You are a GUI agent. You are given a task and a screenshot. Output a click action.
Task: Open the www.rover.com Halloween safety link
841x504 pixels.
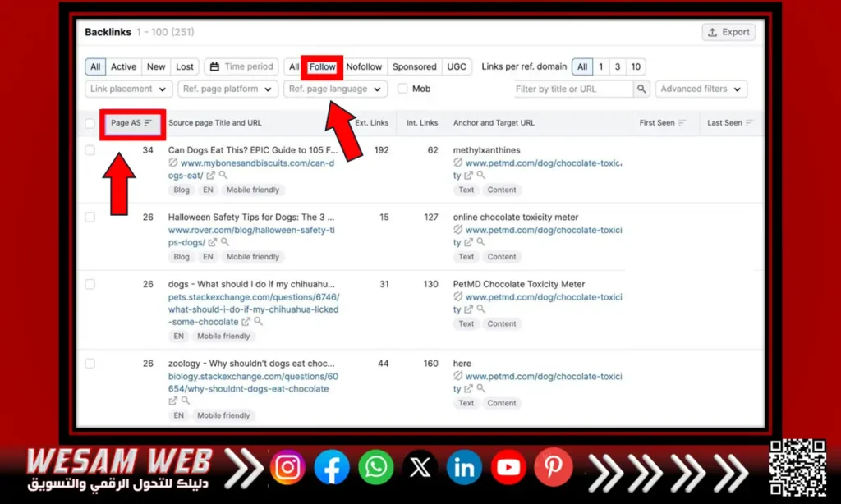[250, 231]
